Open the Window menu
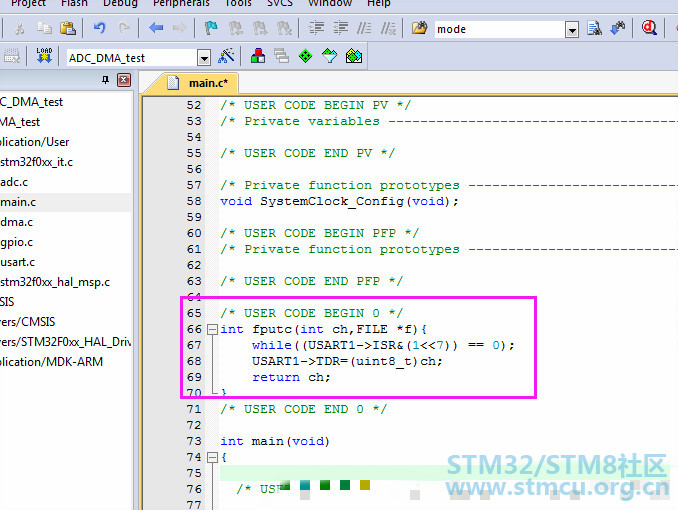This screenshot has width=678, height=510. click(x=330, y=3)
